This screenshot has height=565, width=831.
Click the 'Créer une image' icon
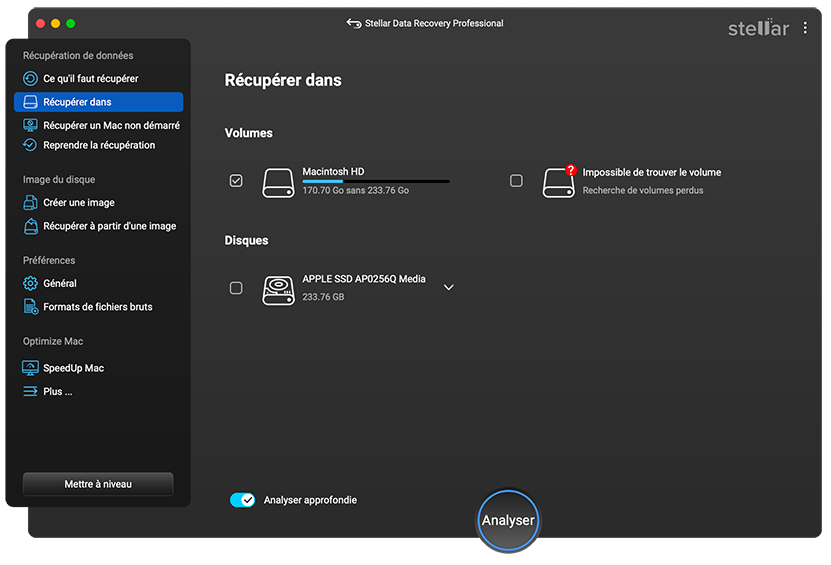[x=30, y=202]
